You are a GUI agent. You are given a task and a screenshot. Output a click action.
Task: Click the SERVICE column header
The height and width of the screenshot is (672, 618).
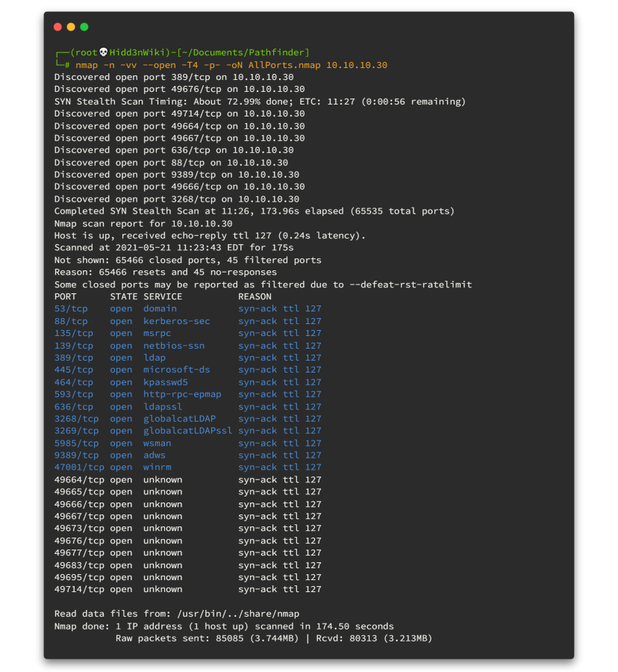click(x=163, y=296)
